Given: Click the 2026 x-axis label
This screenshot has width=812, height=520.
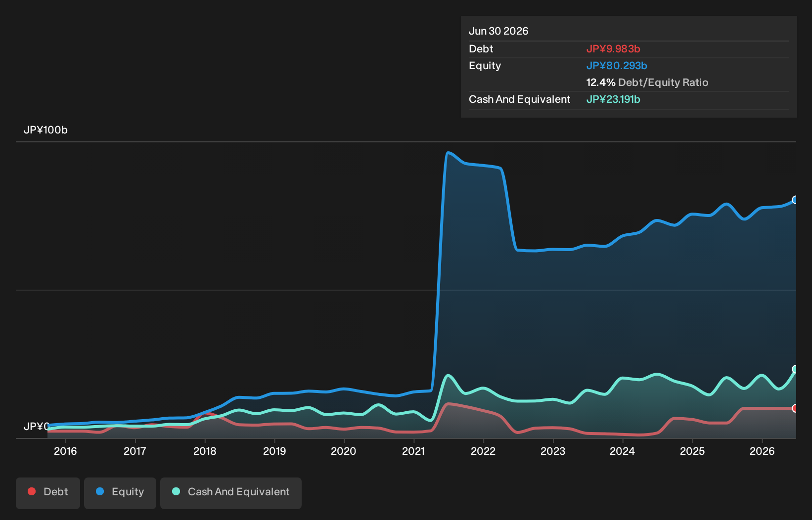Looking at the screenshot, I should pyautogui.click(x=762, y=451).
